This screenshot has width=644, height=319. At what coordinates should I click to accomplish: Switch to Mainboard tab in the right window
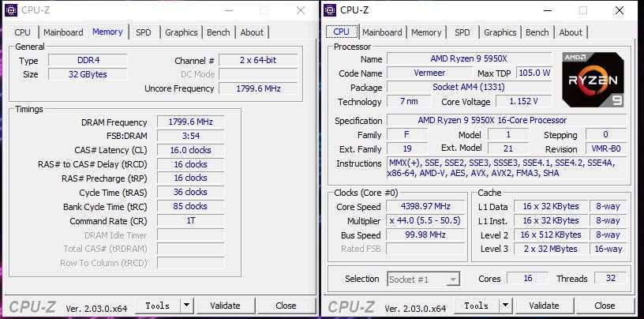point(382,32)
